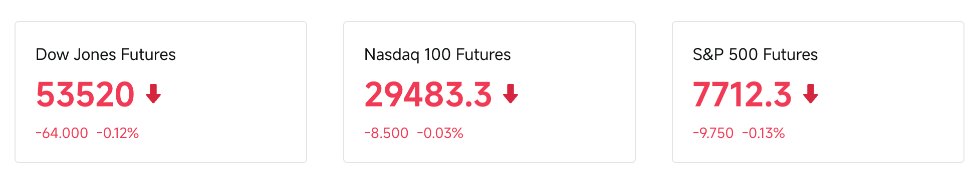Open the Nasdaq 100 Futures title link
This screenshot has height=194, width=980.
(437, 54)
